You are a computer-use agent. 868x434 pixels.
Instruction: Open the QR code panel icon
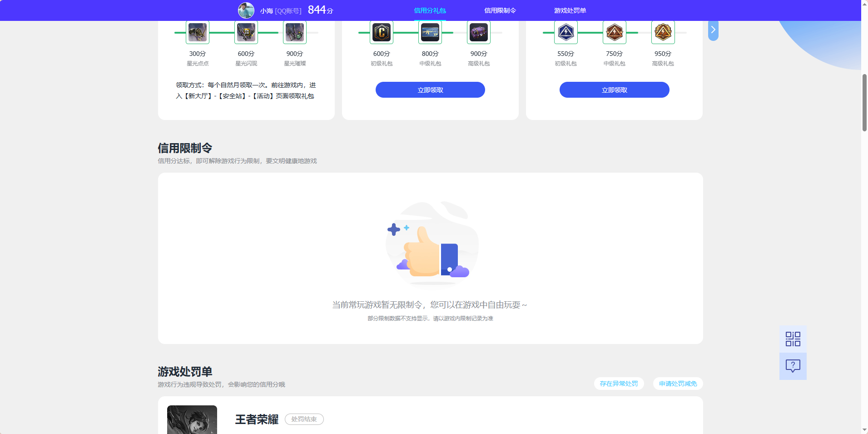(793, 339)
